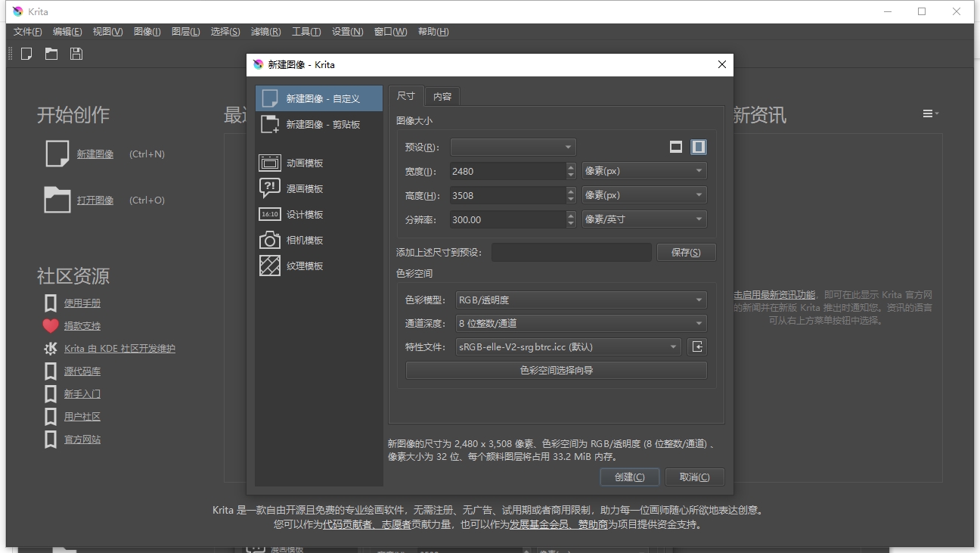Click bookmark icon beside 官方网站
Viewport: 980px width, 553px height.
click(x=51, y=440)
